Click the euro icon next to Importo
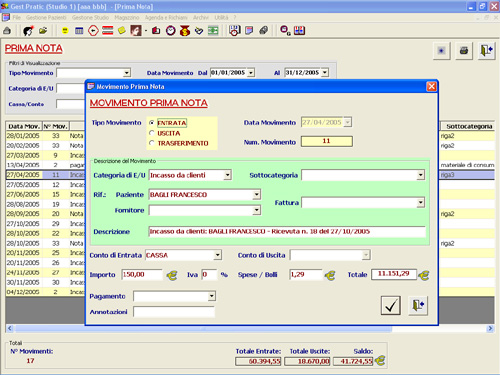500x375 pixels. coord(172,275)
